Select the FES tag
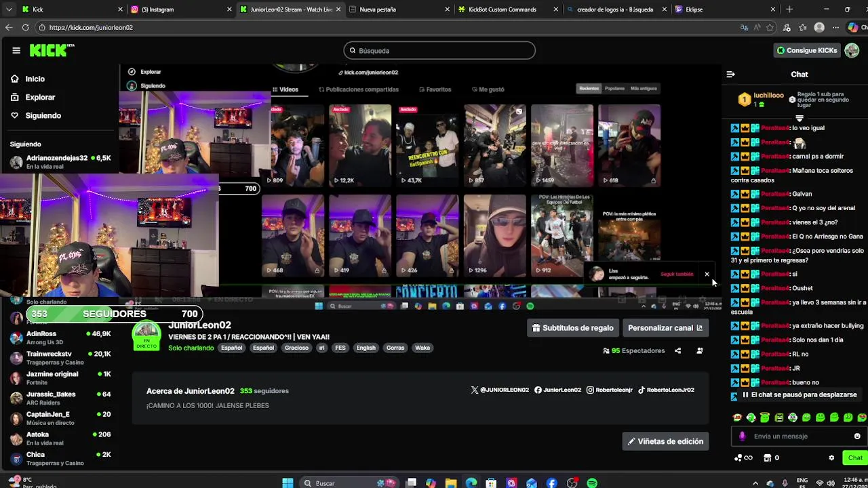This screenshot has height=488, width=868. pyautogui.click(x=340, y=348)
